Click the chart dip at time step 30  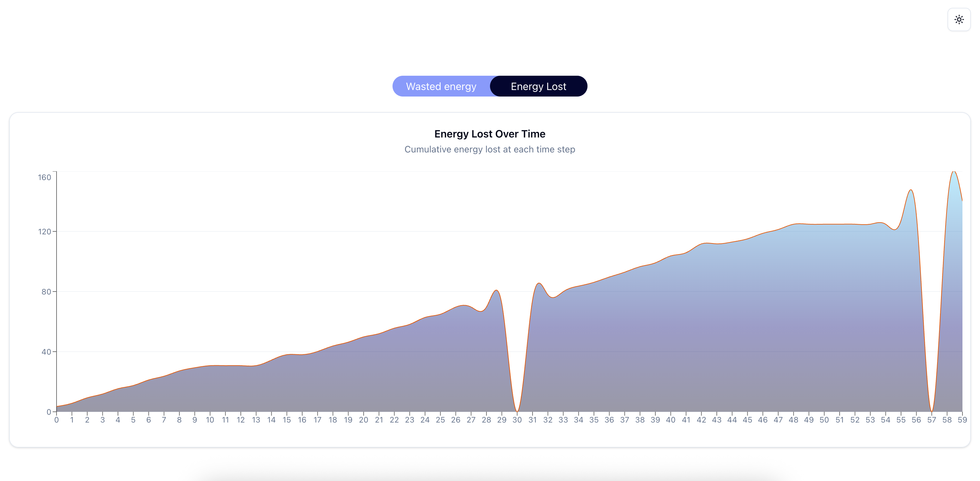(517, 410)
